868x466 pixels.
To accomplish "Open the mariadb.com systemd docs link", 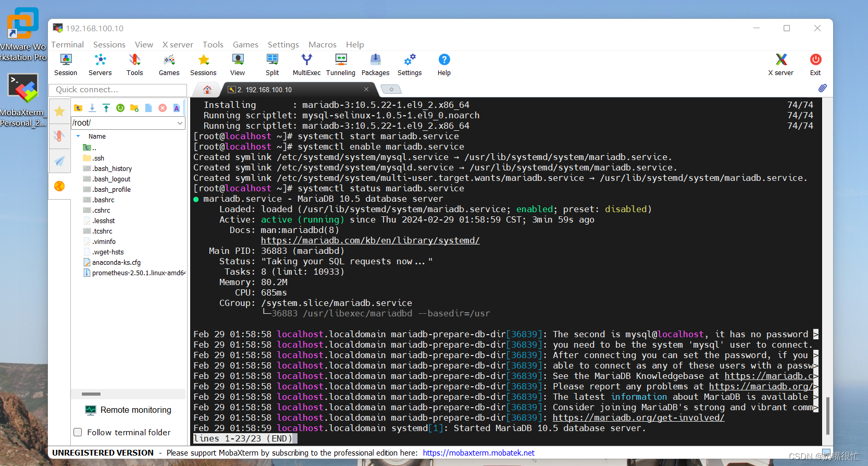I will click(x=370, y=240).
